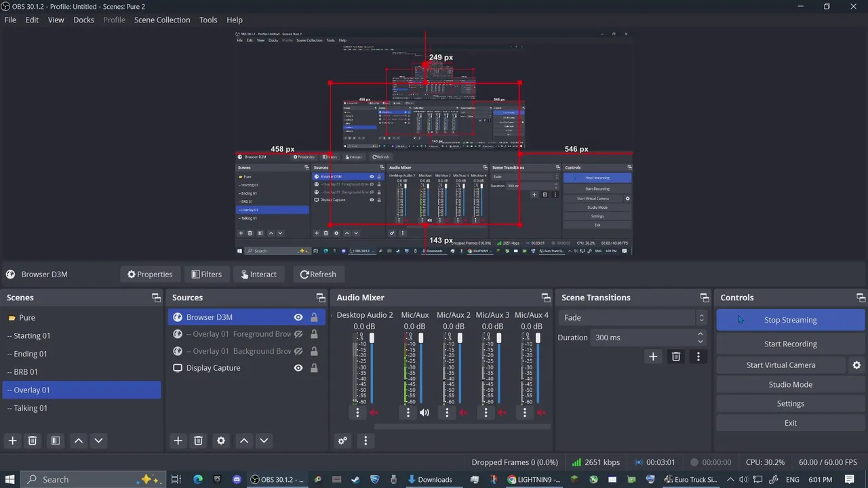Open Properties for Browser D3M
Viewport: 868px width, 488px height.
(x=150, y=274)
